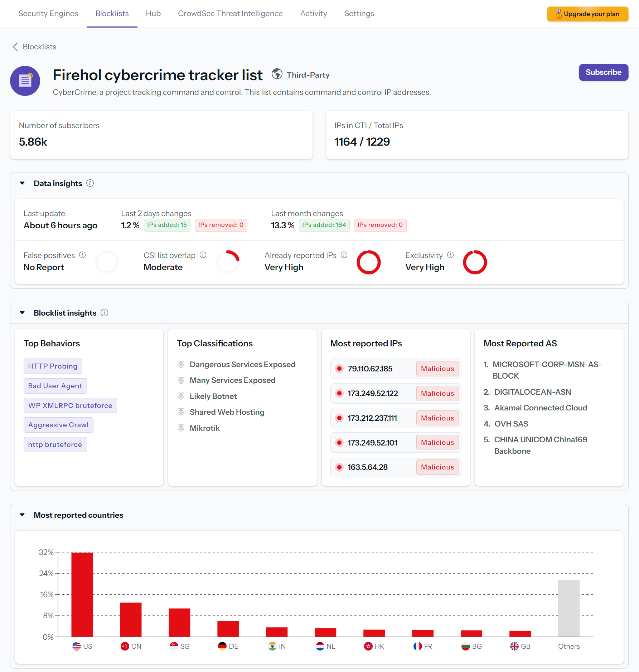Click Already reported IPs info icon
The height and width of the screenshot is (672, 639).
point(344,255)
